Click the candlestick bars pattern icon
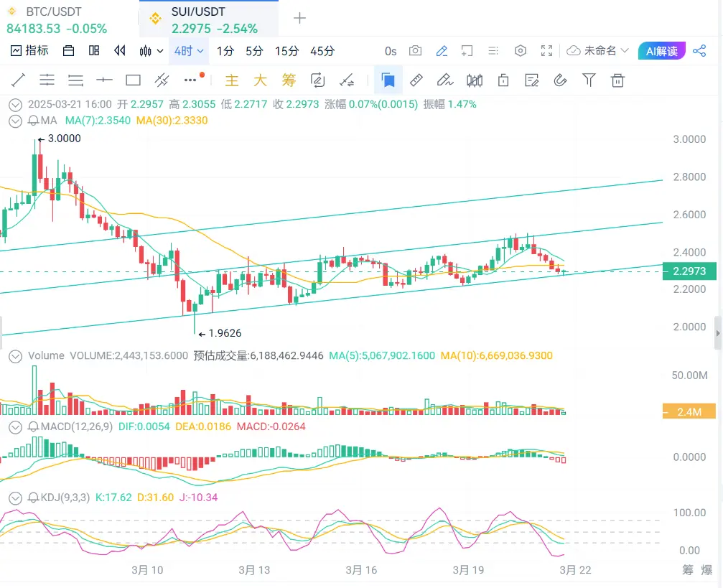The height and width of the screenshot is (588, 723). [x=475, y=80]
